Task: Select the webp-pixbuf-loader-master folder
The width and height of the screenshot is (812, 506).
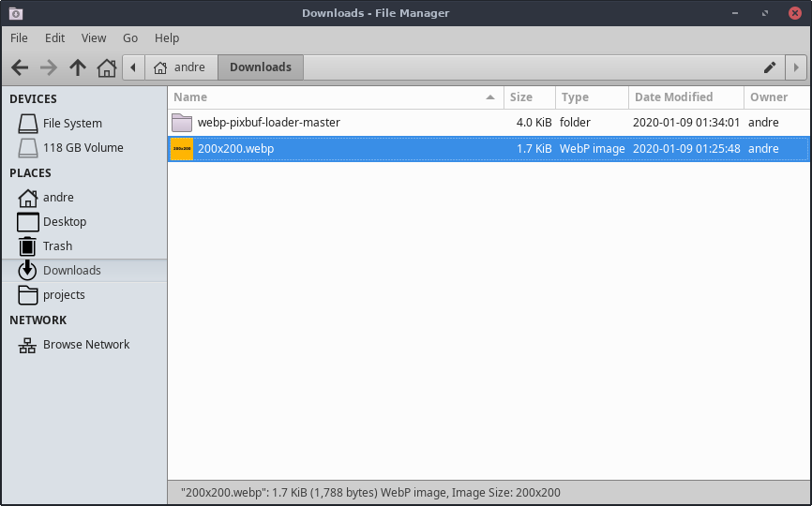Action: click(268, 122)
